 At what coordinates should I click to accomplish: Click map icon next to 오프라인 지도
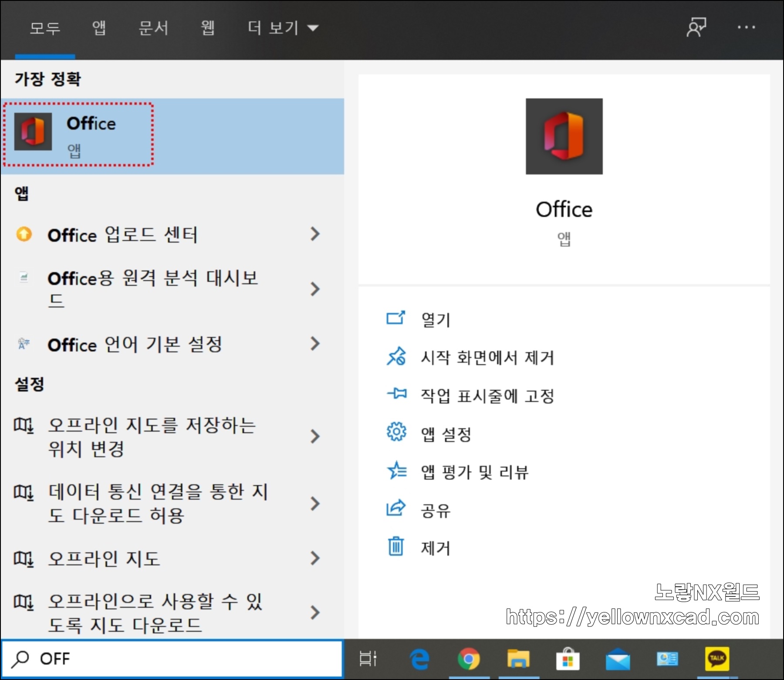(x=24, y=558)
